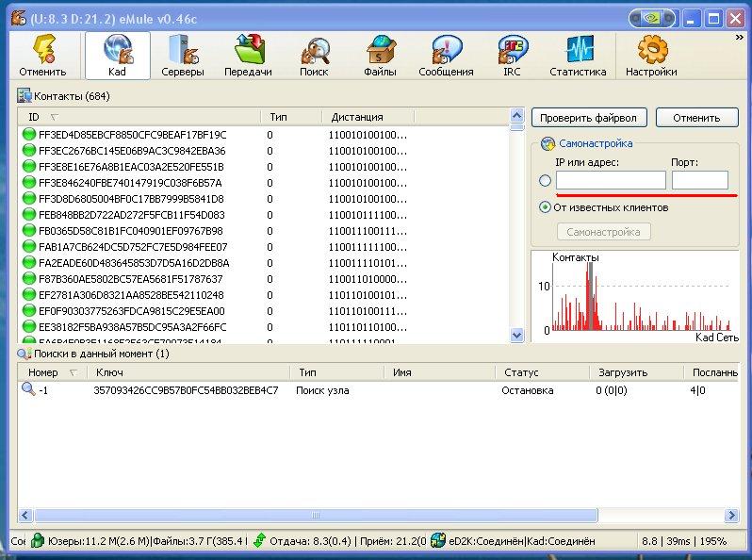
Task: Open the IRC section
Action: [x=513, y=56]
